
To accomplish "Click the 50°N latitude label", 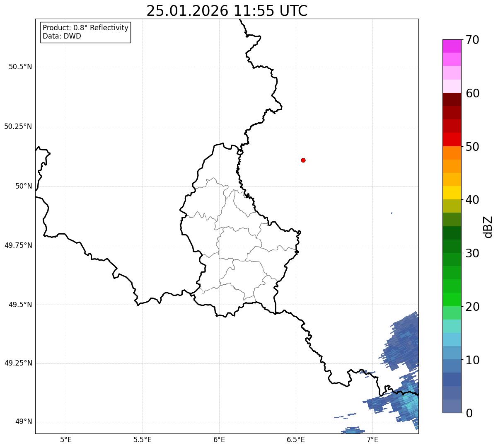I will point(24,186).
